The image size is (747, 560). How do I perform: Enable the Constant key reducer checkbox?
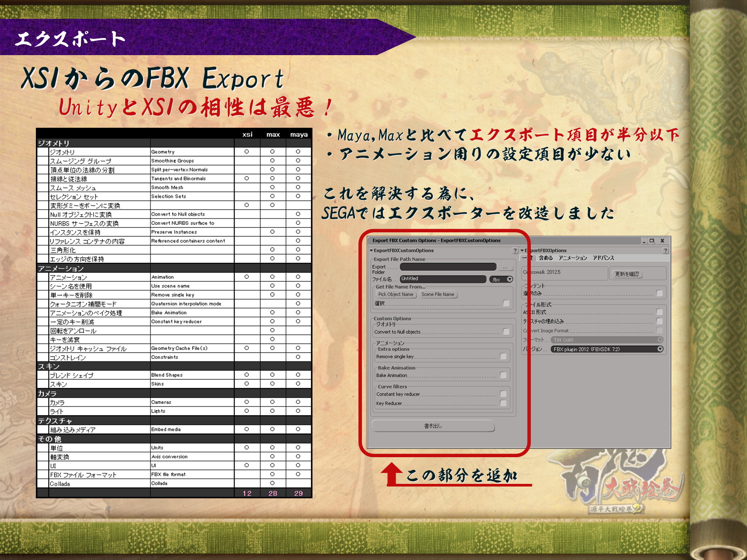[x=503, y=394]
